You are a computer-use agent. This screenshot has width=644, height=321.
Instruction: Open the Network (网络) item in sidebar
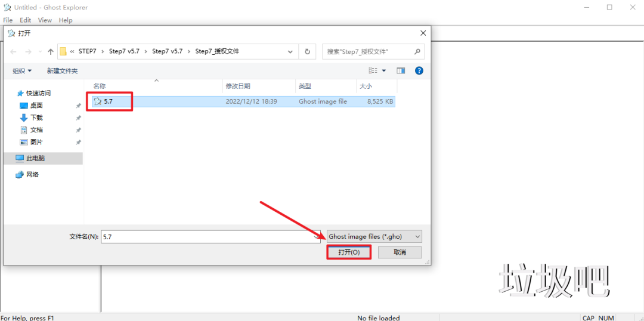point(32,174)
